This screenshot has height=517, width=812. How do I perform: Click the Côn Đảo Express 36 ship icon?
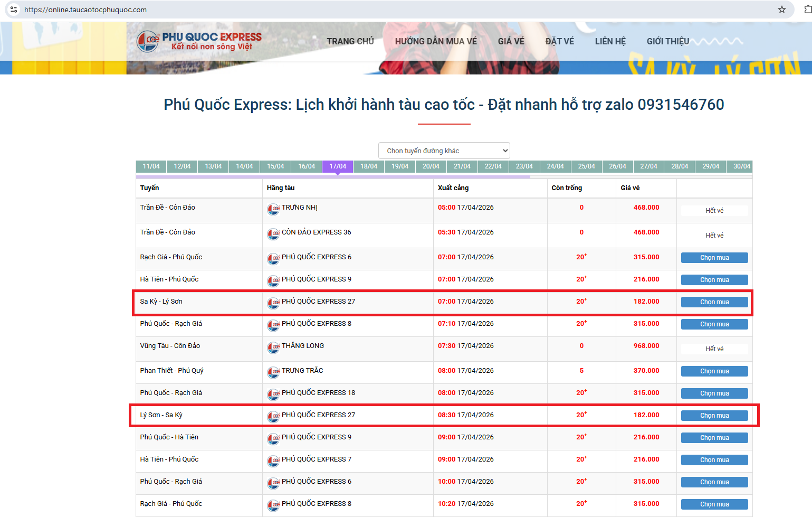[x=273, y=234]
